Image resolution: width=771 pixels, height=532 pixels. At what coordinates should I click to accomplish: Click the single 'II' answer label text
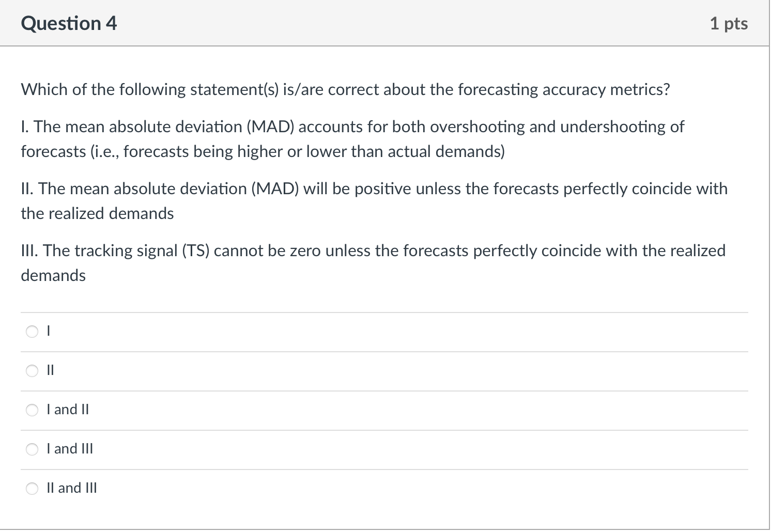(x=50, y=370)
